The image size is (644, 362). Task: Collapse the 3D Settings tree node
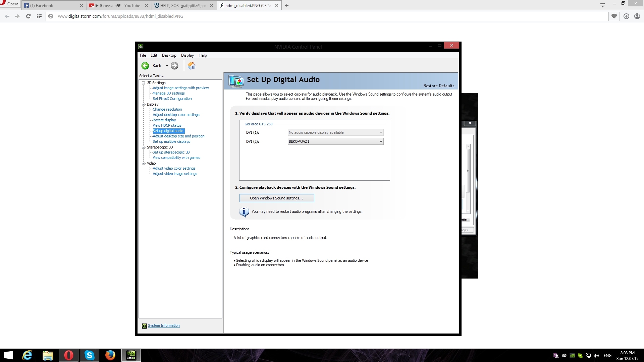(144, 83)
